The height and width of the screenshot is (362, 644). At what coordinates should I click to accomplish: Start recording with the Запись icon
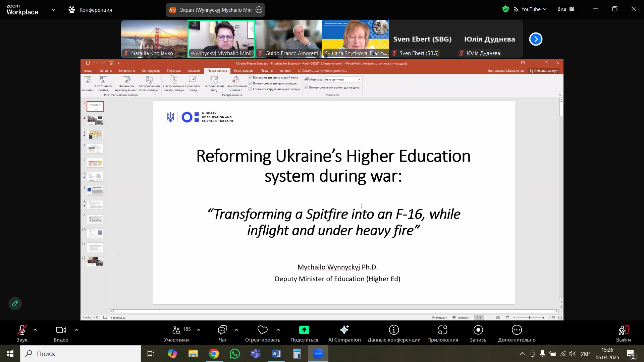coord(478,330)
